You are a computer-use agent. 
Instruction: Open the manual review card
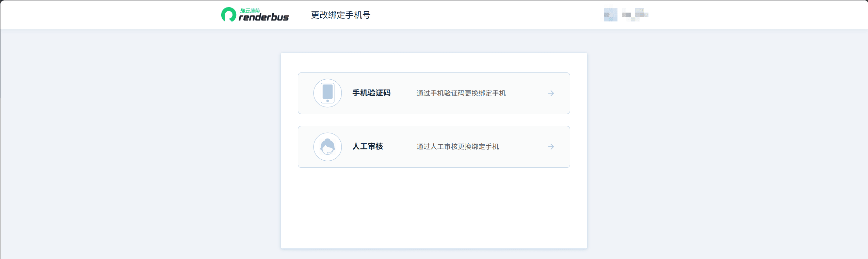point(434,147)
